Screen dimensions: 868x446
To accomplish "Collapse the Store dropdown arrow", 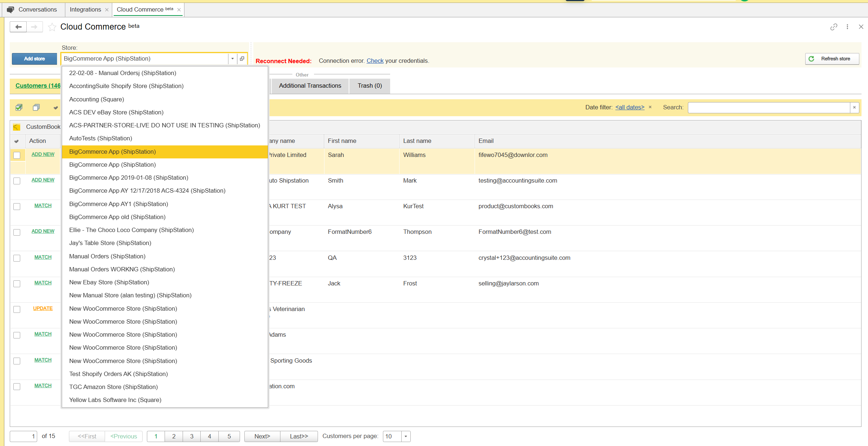I will click(232, 58).
